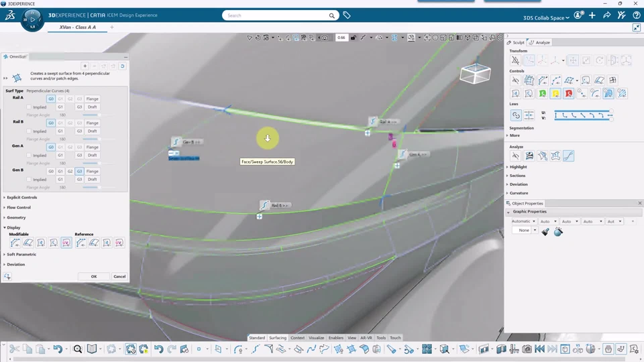Expand Flow Control section
The height and width of the screenshot is (362, 644).
point(17,208)
